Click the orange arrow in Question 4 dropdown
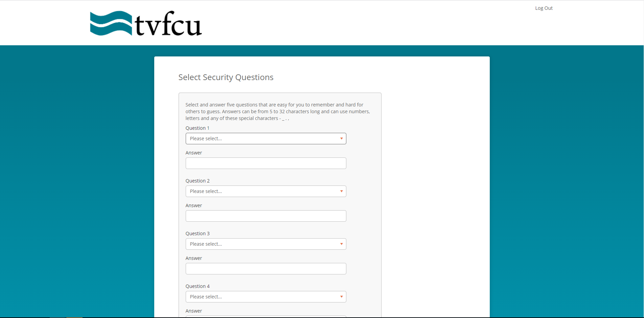The image size is (644, 318). click(341, 297)
